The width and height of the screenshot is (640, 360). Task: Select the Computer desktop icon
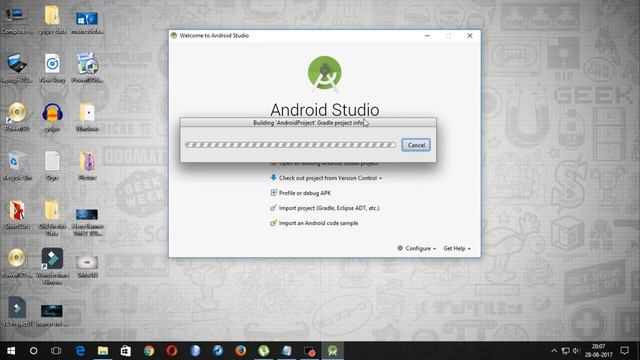(16, 20)
